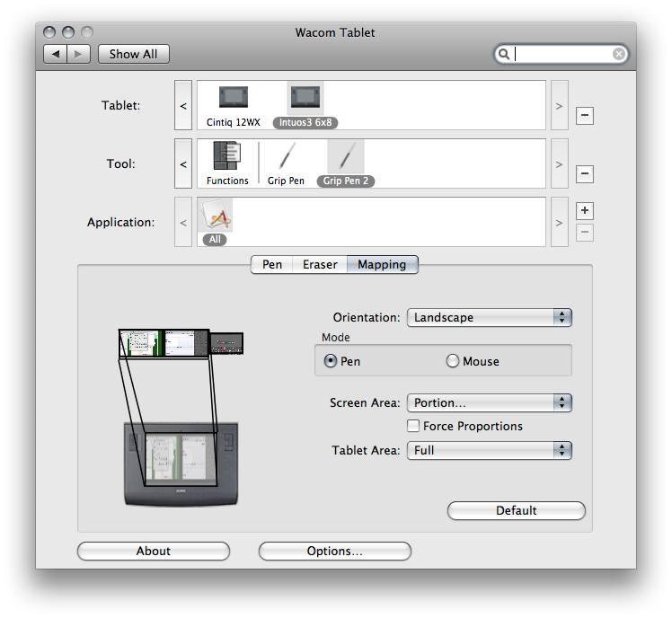The width and height of the screenshot is (672, 618).
Task: Go forward with the right arrow button
Action: 78,54
